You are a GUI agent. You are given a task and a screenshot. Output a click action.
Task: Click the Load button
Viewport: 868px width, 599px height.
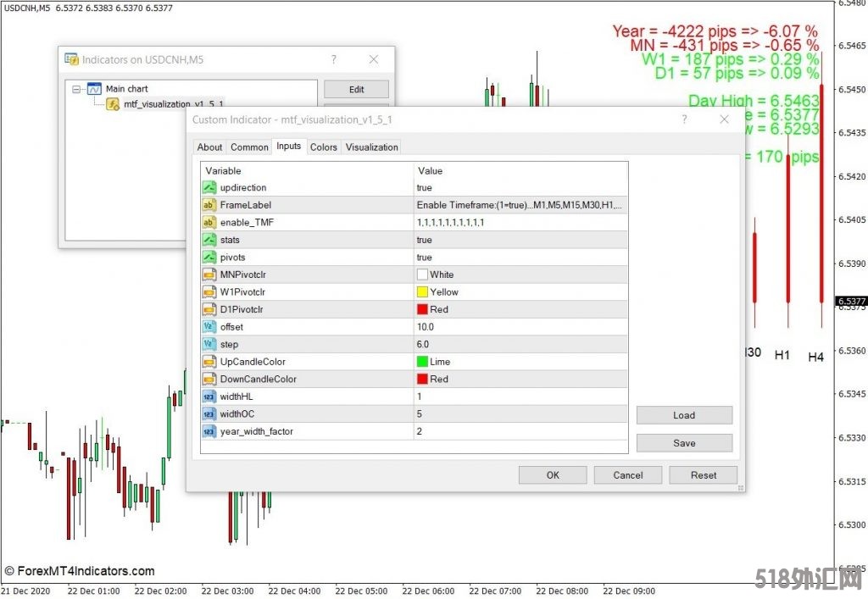[x=684, y=415]
